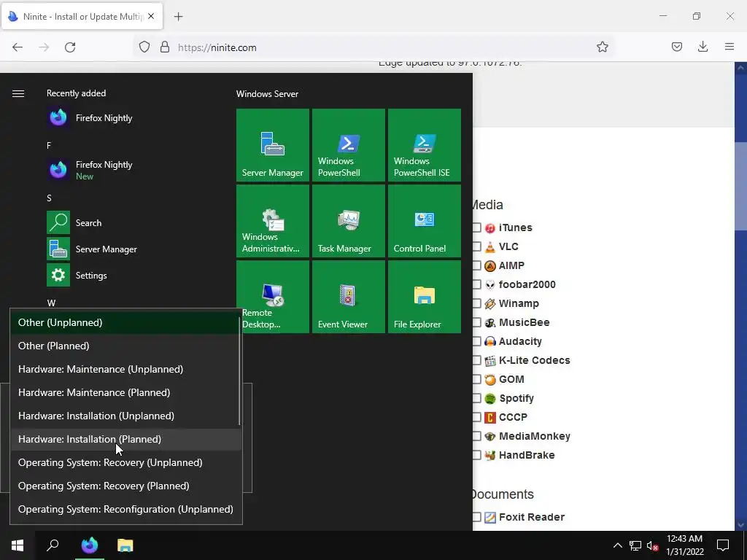This screenshot has height=560, width=747.
Task: Save page to Pocket
Action: coord(676,47)
